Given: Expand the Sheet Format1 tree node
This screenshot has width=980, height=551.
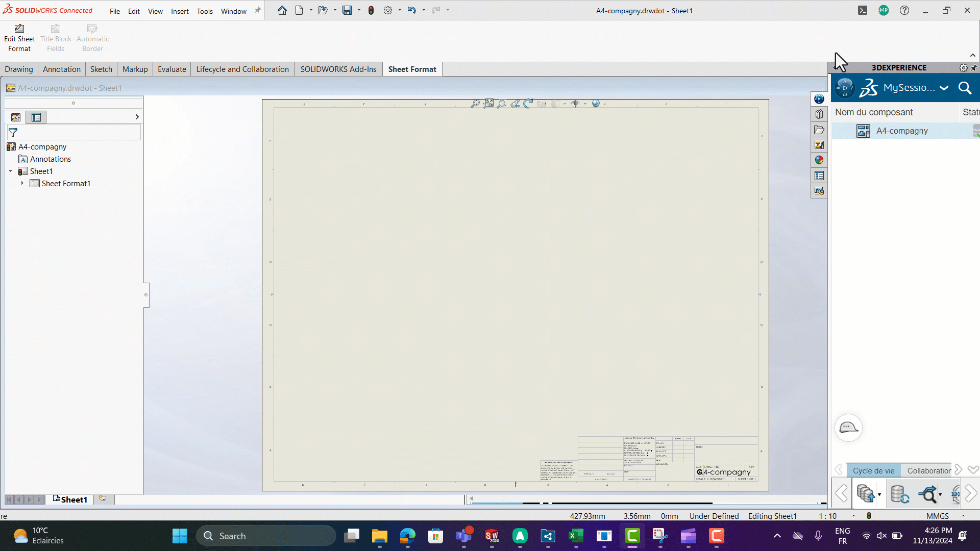Looking at the screenshot, I should pyautogui.click(x=22, y=183).
